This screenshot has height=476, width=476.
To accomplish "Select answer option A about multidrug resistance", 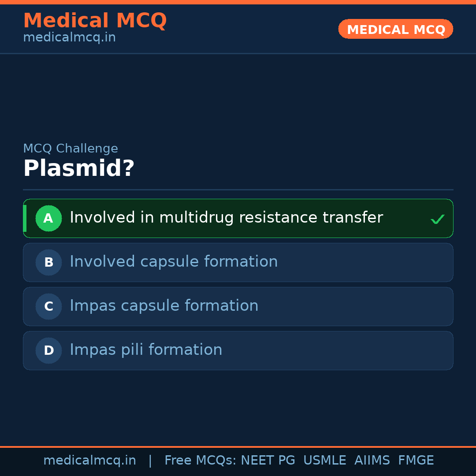I will 238,218.
